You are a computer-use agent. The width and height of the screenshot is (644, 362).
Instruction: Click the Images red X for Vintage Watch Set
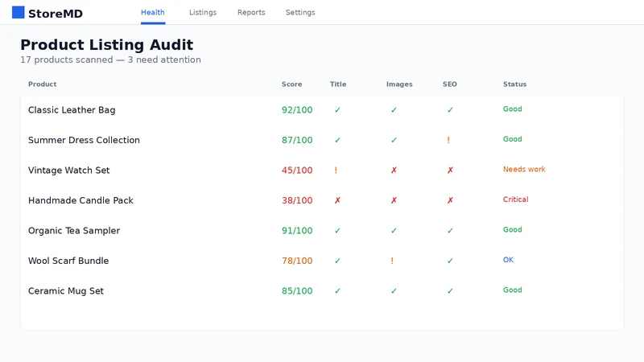[x=394, y=171]
